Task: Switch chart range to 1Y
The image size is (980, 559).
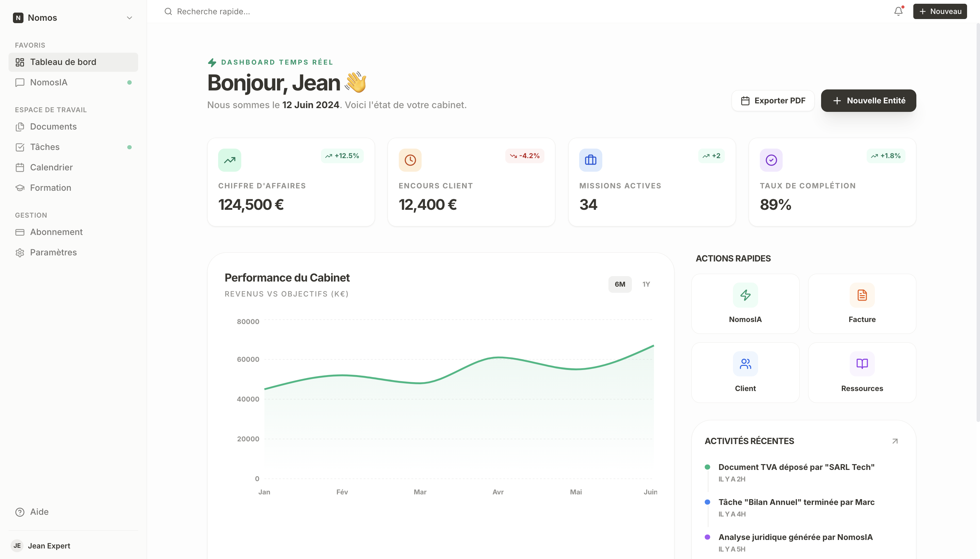Action: [x=646, y=284]
